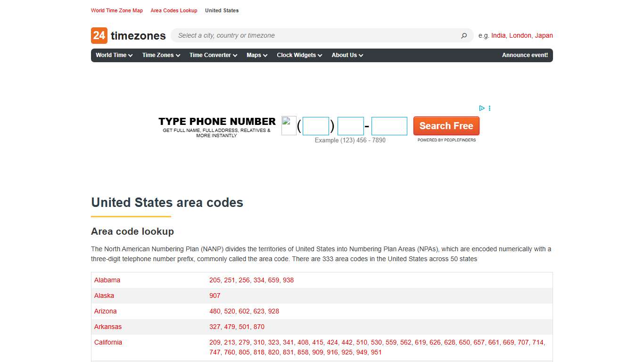Viewport: 644px width, 362px height.
Task: Open the Alabama state page link
Action: click(x=107, y=280)
